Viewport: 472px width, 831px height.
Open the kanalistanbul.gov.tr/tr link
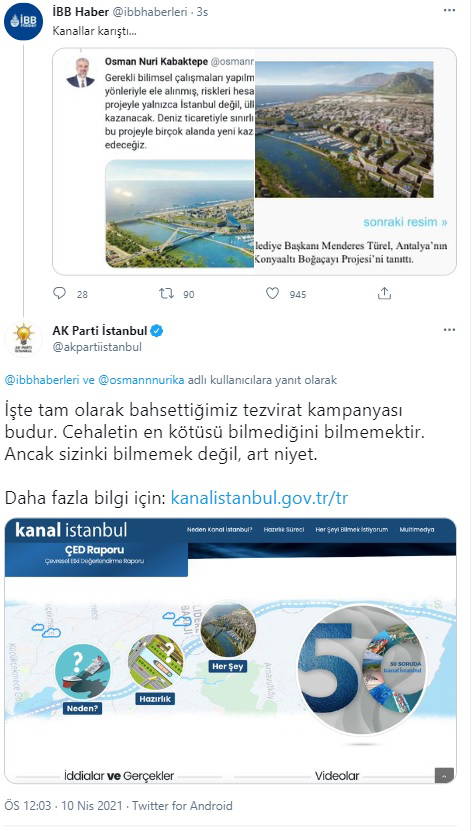coord(259,499)
